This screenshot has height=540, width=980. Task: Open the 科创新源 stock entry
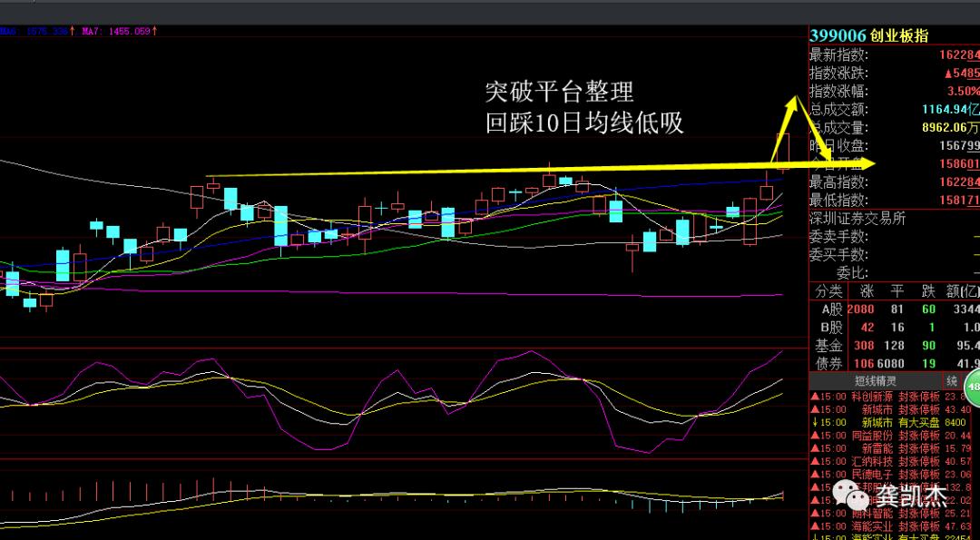point(871,397)
